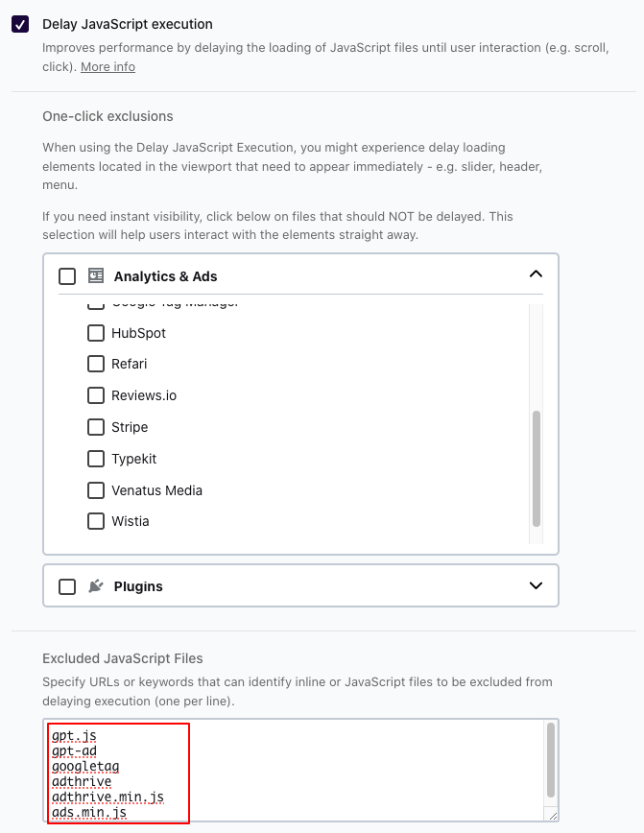Click the Excluded JavaScript Files textarea scrollbar

[550, 760]
